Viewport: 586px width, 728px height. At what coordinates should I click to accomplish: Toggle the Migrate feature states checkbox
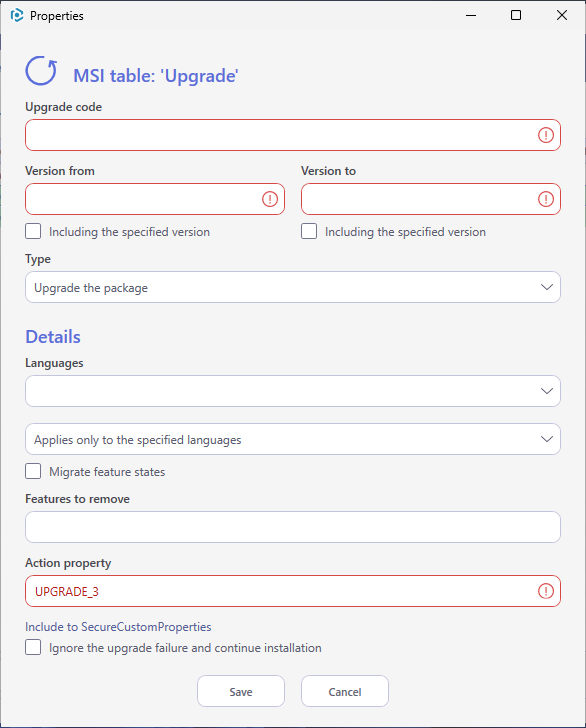pos(33,471)
